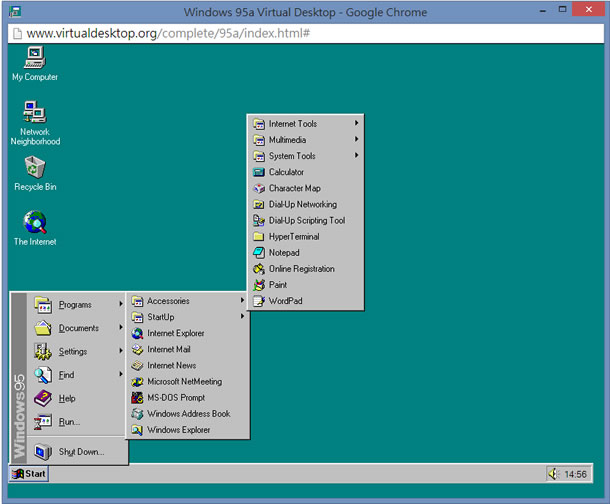Expand the Multimedia submenu arrow

[x=356, y=139]
